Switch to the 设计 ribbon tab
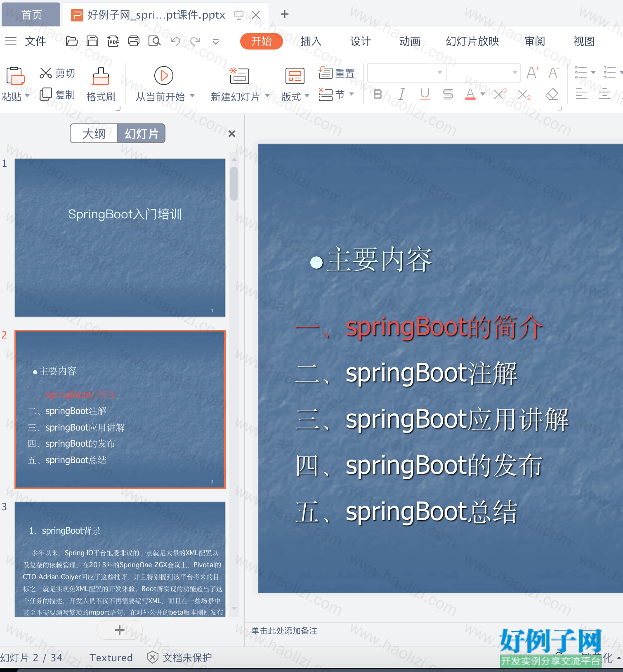This screenshot has width=623, height=672. (360, 41)
